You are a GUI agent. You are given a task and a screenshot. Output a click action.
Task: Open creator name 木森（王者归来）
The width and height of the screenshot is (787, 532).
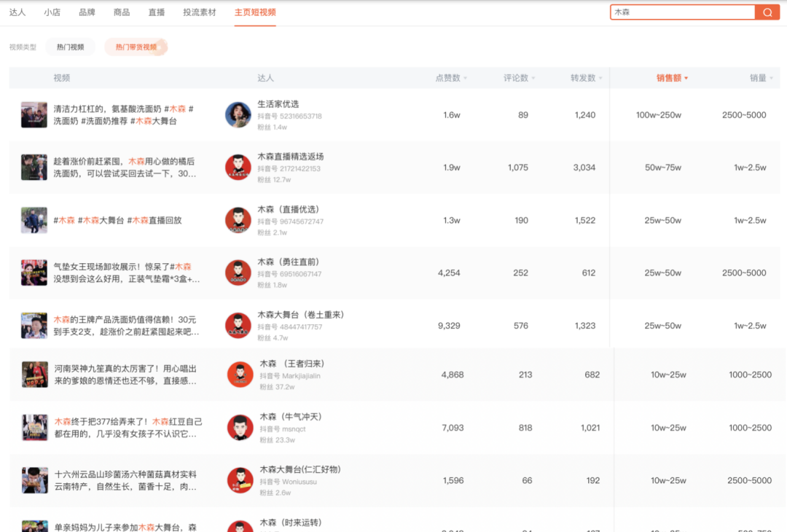coord(292,364)
